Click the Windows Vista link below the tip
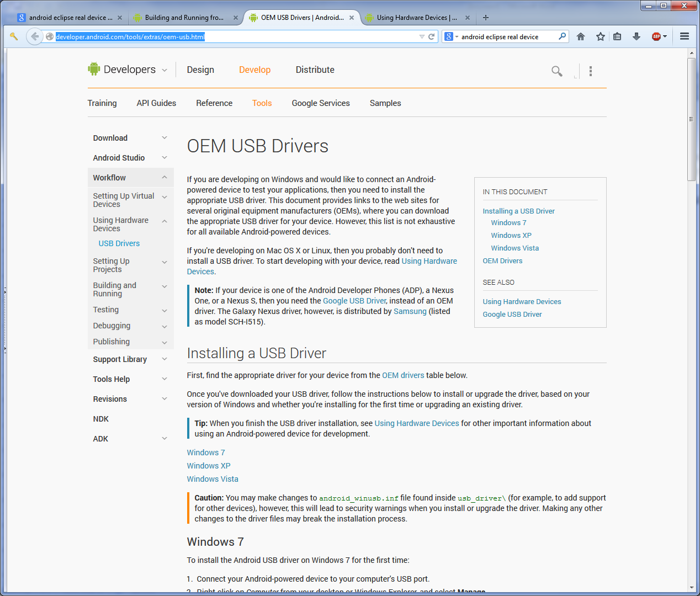700x596 pixels. pyautogui.click(x=213, y=479)
